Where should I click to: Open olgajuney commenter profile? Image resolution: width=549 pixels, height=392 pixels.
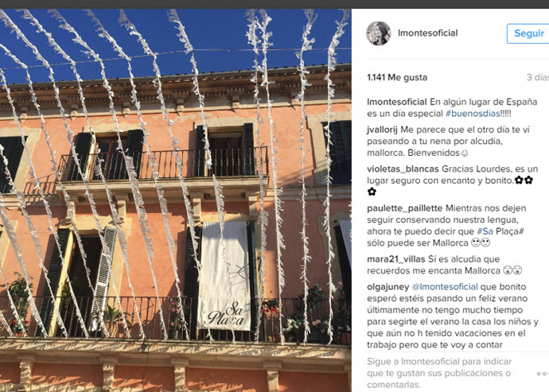[x=388, y=287]
